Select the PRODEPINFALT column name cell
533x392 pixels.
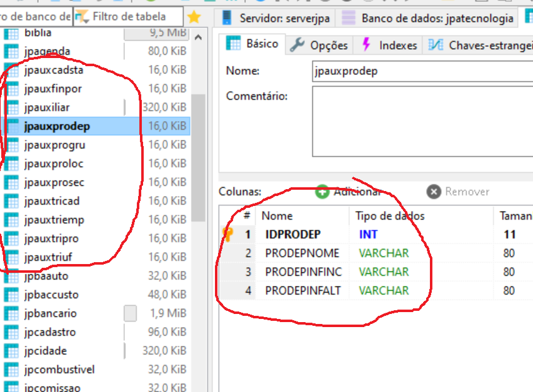(302, 290)
